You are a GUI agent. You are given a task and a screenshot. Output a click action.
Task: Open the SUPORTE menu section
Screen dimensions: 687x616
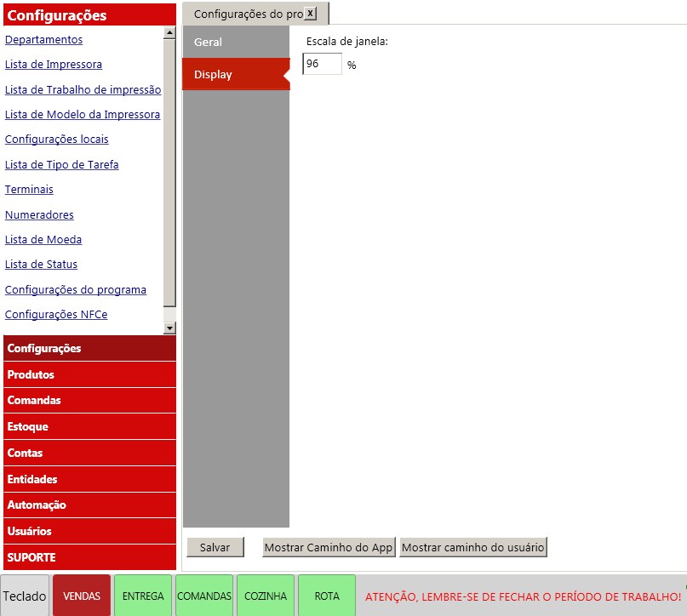click(90, 558)
